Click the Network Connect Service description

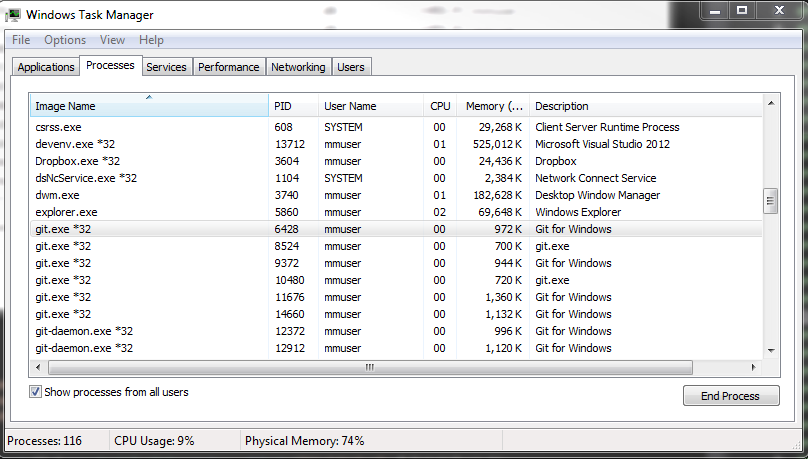pos(596,178)
